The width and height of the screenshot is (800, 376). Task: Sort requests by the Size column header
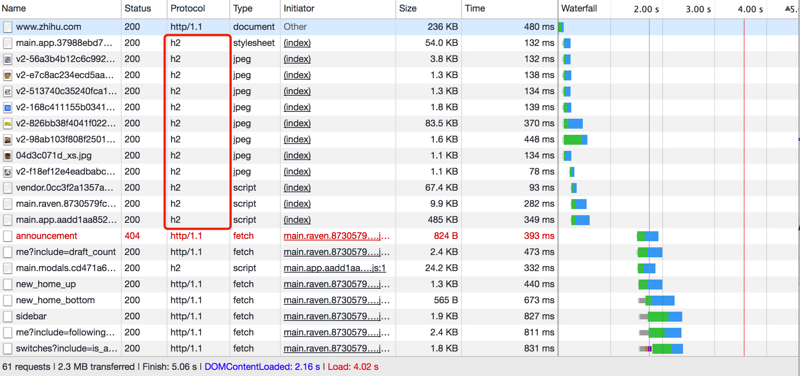pyautogui.click(x=429, y=9)
